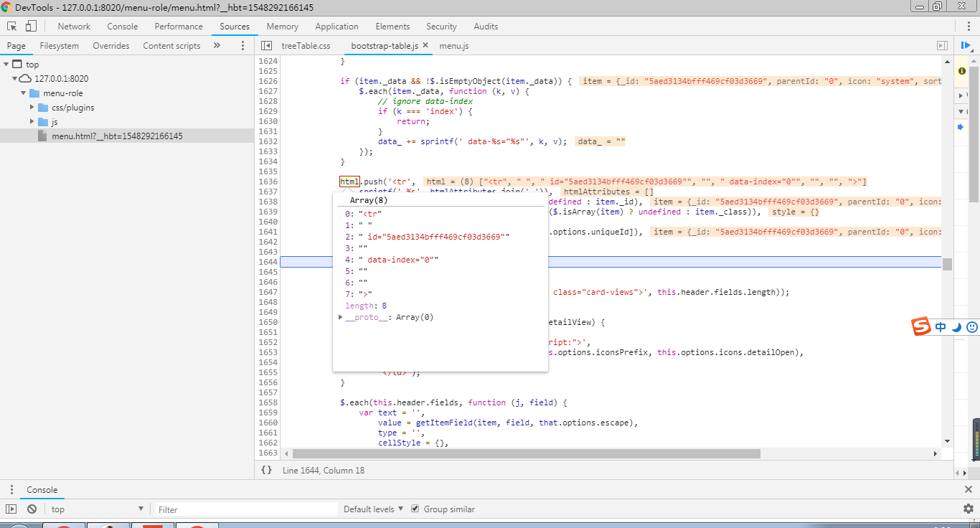Toggle the device toolbar icon
The width and height of the screenshot is (980, 528).
click(31, 27)
